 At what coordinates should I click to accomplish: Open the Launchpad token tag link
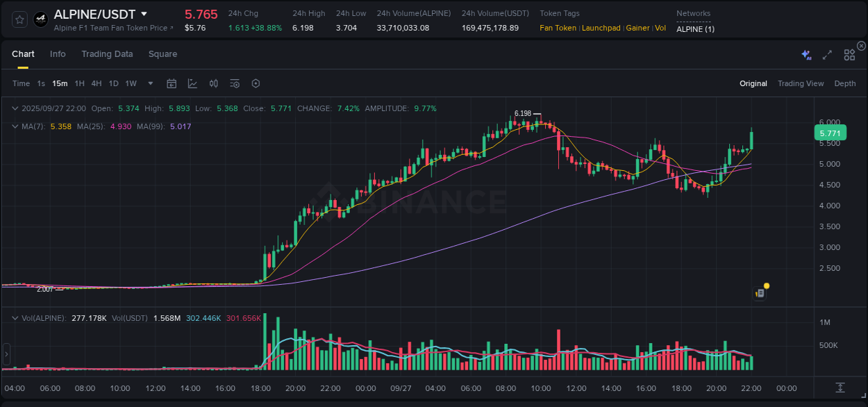coord(601,28)
